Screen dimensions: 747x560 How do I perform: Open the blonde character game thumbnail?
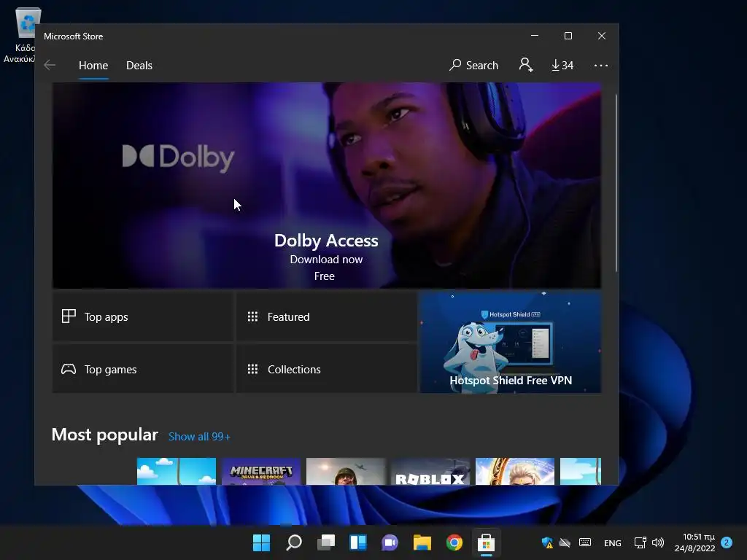pyautogui.click(x=515, y=472)
